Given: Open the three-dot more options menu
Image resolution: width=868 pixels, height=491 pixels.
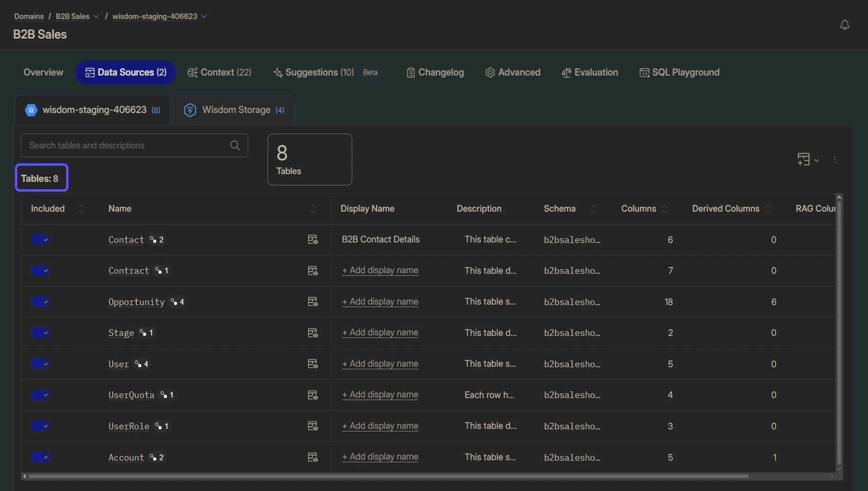Looking at the screenshot, I should (x=834, y=159).
